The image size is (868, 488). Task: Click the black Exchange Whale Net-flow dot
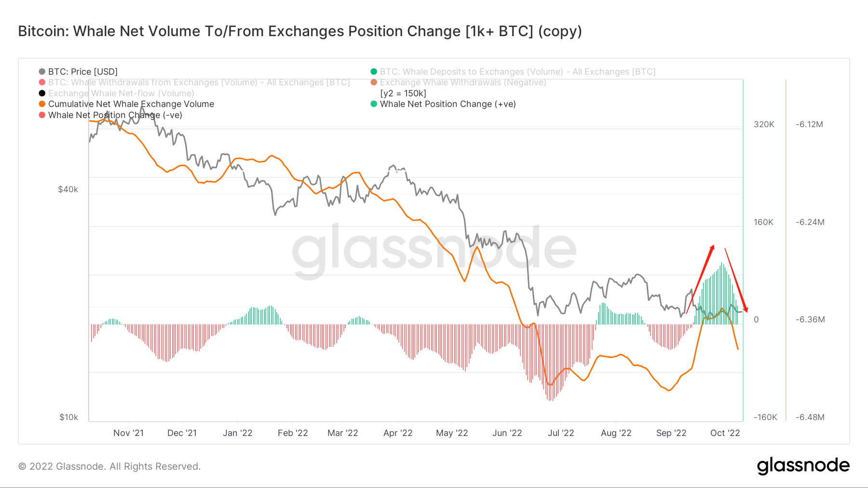tap(42, 93)
